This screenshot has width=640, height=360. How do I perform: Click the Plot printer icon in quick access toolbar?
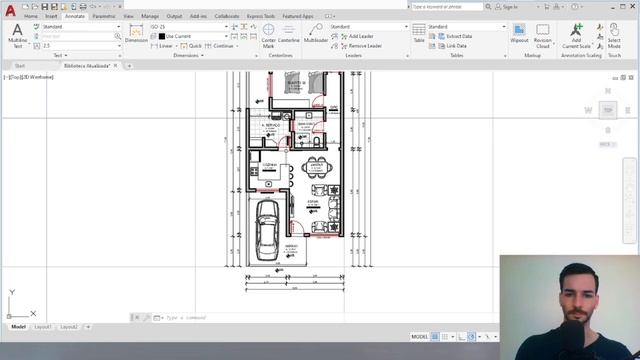click(x=83, y=7)
